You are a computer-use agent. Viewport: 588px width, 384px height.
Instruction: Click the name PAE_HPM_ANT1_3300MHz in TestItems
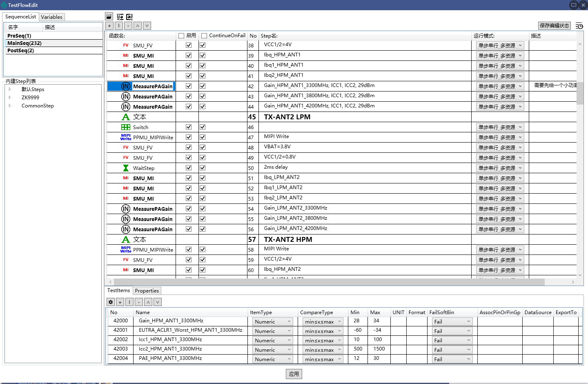[x=170, y=358]
